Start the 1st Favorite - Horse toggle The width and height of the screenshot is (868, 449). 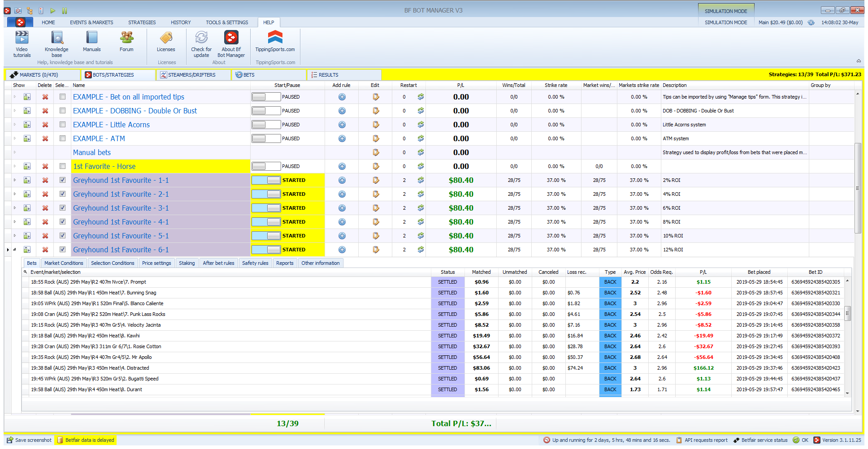tap(266, 166)
